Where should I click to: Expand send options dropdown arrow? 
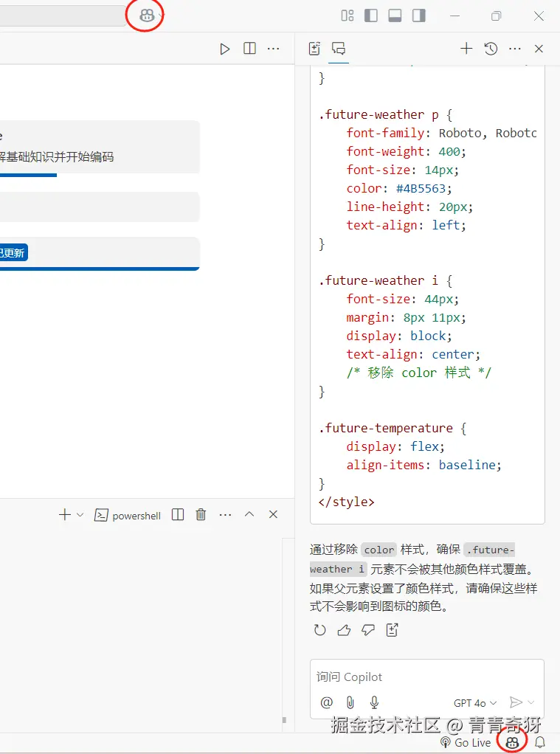pyautogui.click(x=531, y=702)
